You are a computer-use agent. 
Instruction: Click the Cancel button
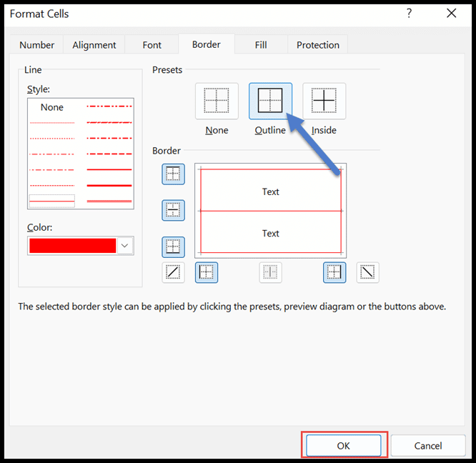(x=428, y=445)
